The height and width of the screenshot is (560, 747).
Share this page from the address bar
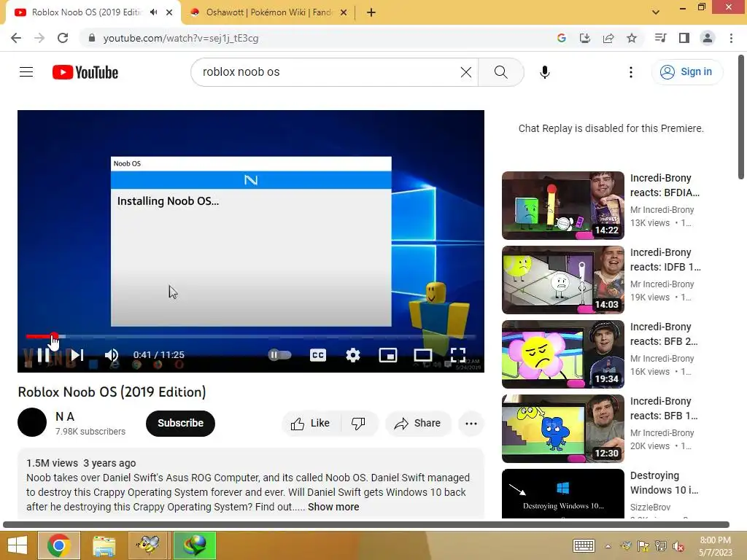point(608,38)
